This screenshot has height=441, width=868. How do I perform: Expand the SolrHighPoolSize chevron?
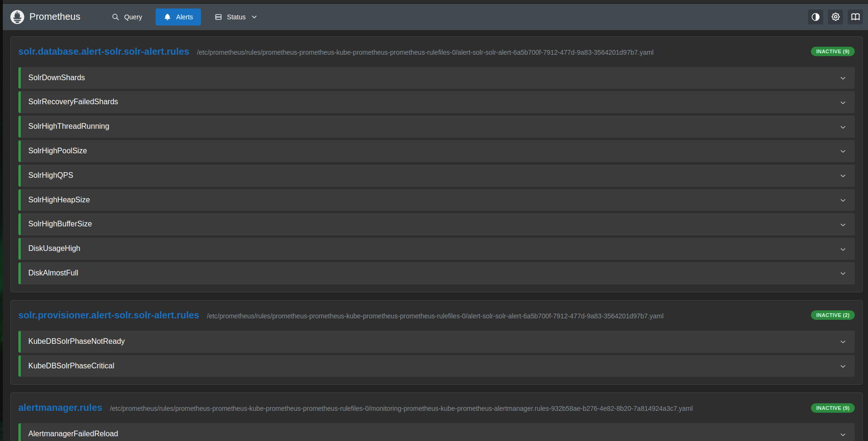(843, 151)
